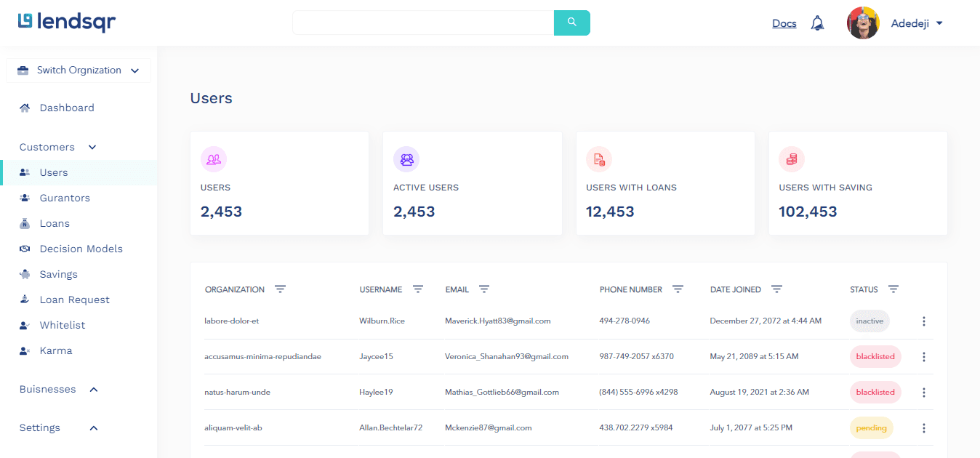Expand the Buisnesses section
The width and height of the screenshot is (980, 458).
94,390
